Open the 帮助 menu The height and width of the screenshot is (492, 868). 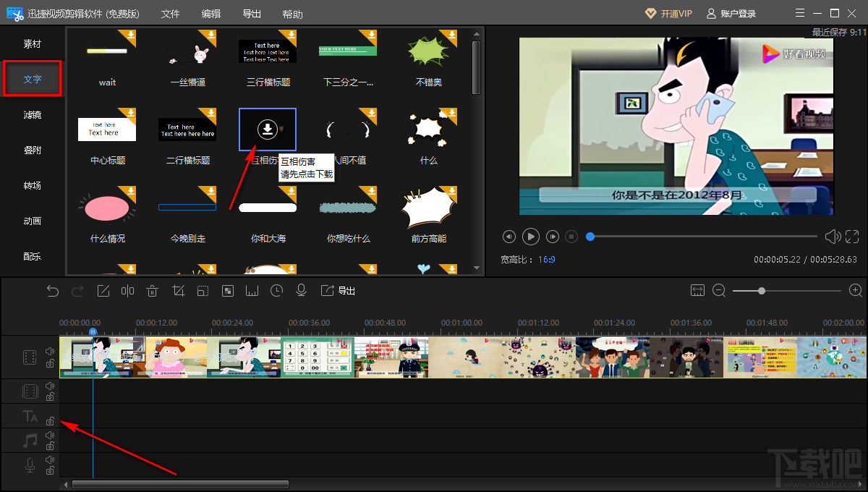pyautogui.click(x=293, y=14)
